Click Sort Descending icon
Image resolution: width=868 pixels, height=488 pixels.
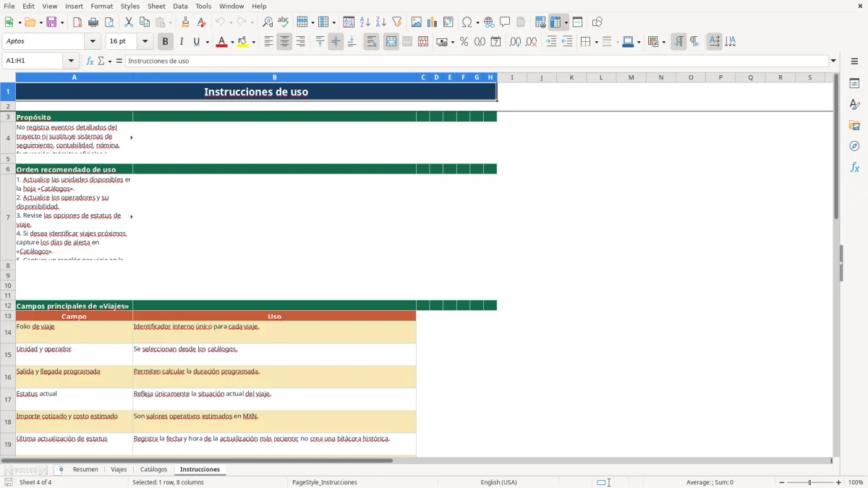point(381,22)
